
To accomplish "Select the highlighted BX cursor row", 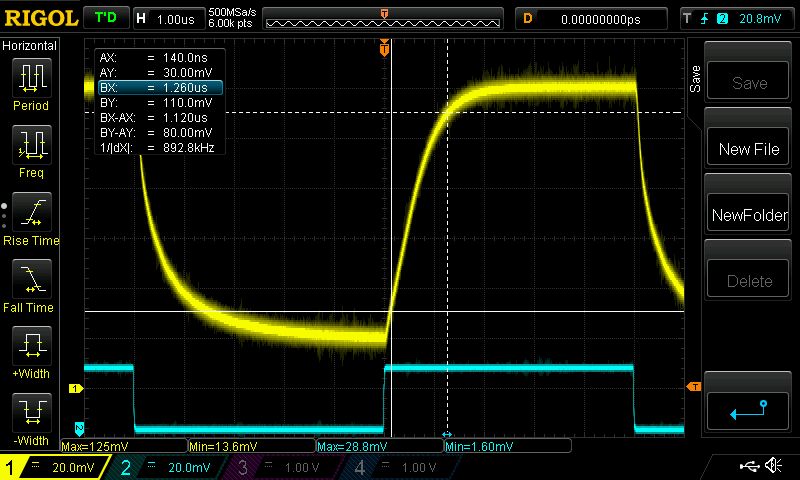I will [160, 88].
